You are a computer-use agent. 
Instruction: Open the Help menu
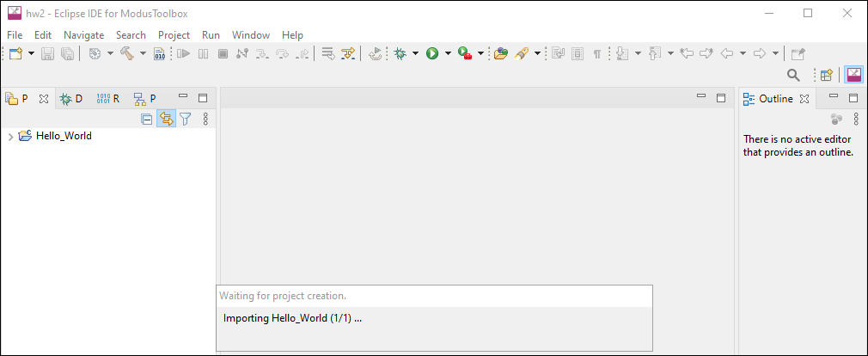point(292,35)
